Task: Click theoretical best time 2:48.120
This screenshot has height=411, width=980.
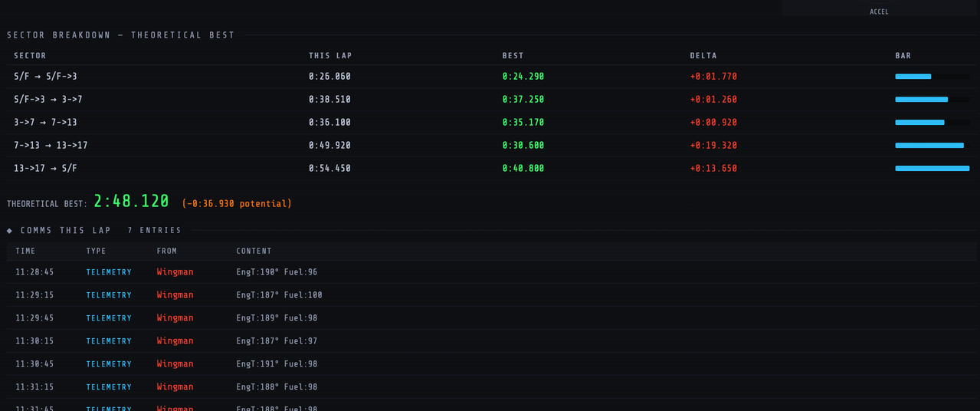Action: click(131, 202)
